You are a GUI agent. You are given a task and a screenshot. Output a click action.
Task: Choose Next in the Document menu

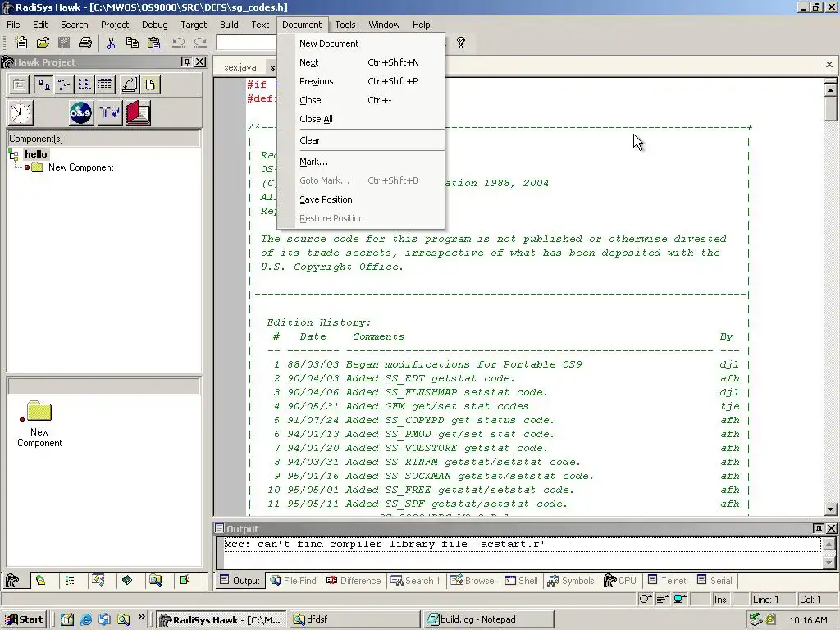tap(361, 62)
